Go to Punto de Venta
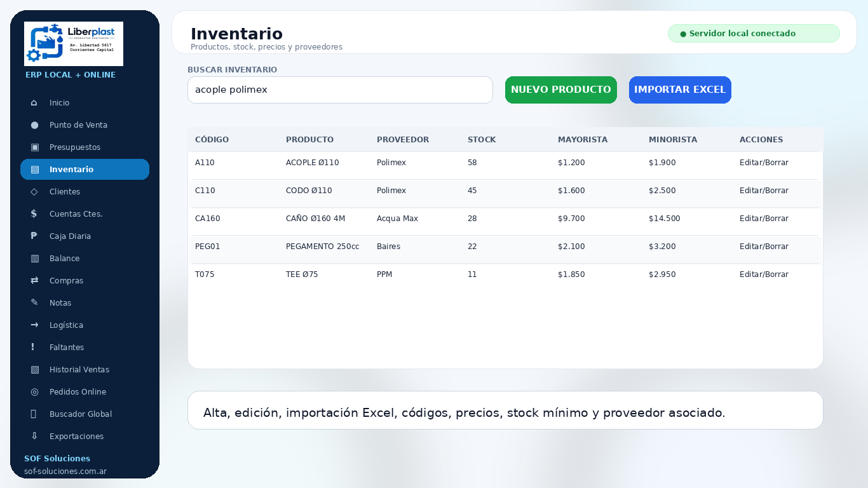This screenshot has height=488, width=868. tap(85, 125)
